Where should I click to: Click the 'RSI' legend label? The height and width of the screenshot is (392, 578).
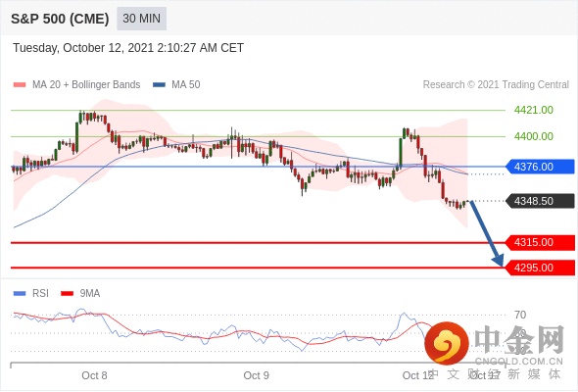[40, 294]
